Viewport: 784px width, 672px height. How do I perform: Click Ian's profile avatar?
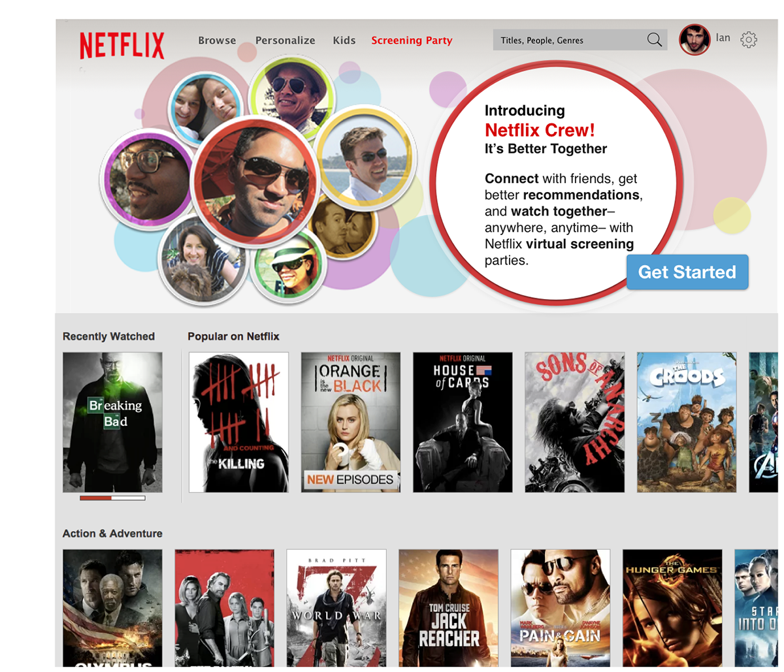[694, 40]
